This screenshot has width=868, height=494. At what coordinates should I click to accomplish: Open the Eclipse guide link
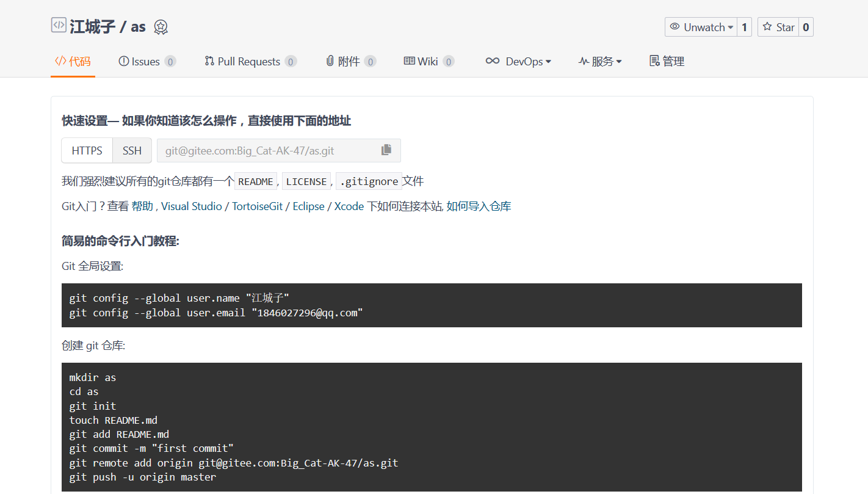click(308, 206)
